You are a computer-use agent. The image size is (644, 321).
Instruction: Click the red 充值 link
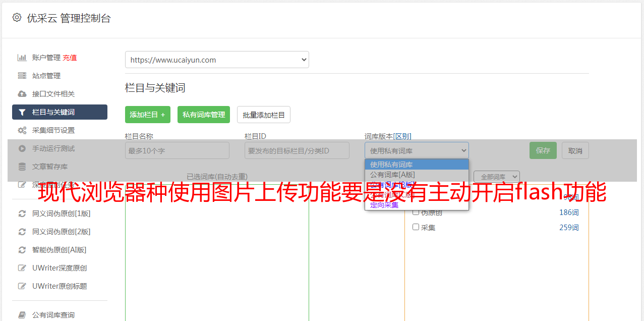pos(70,58)
